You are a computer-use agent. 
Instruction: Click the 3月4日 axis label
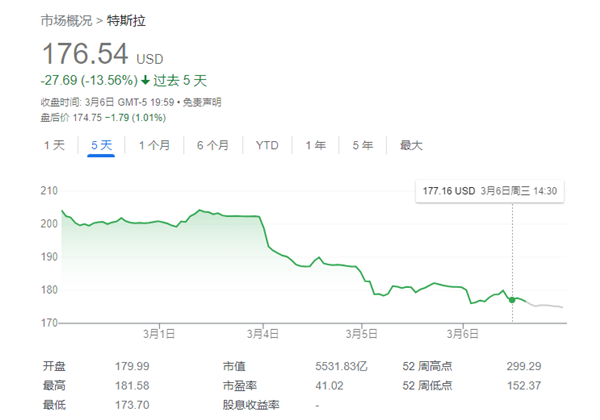coord(262,334)
